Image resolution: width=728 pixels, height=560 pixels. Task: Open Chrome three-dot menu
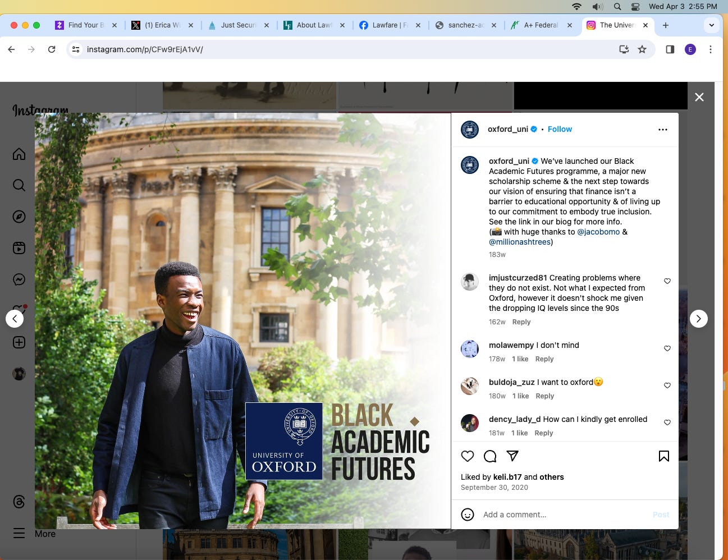coord(711,49)
